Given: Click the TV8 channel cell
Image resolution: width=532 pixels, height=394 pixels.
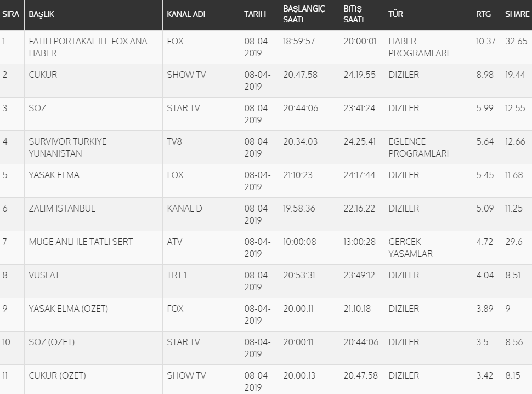Looking at the screenshot, I should click(174, 141).
